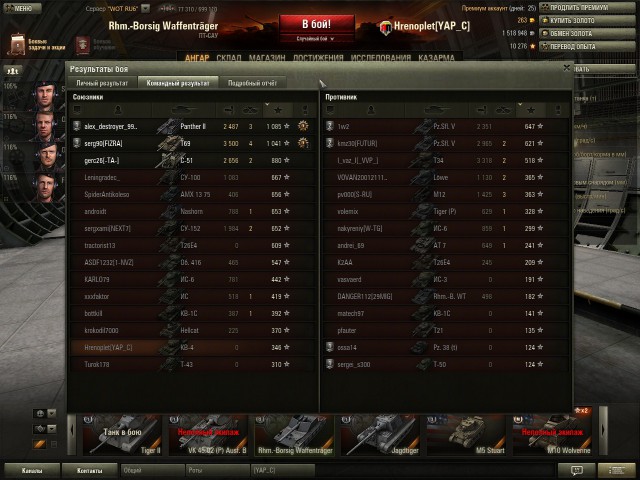Image resolution: width=640 pixels, height=480 pixels.
Task: Sort enemies by player name icon
Action: coord(371,110)
